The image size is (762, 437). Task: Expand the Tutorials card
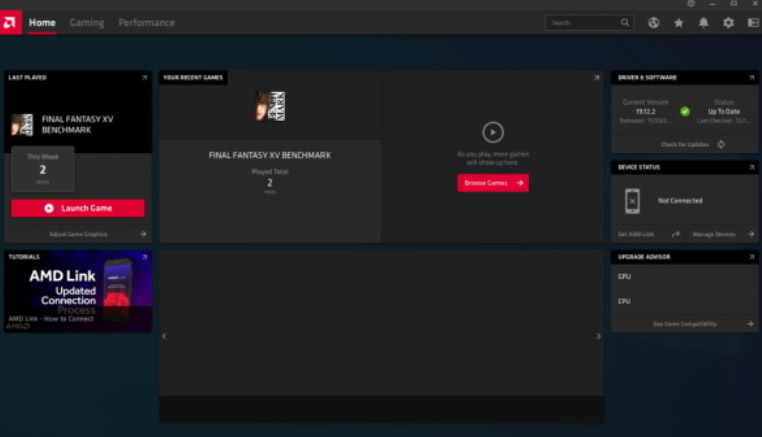(144, 257)
